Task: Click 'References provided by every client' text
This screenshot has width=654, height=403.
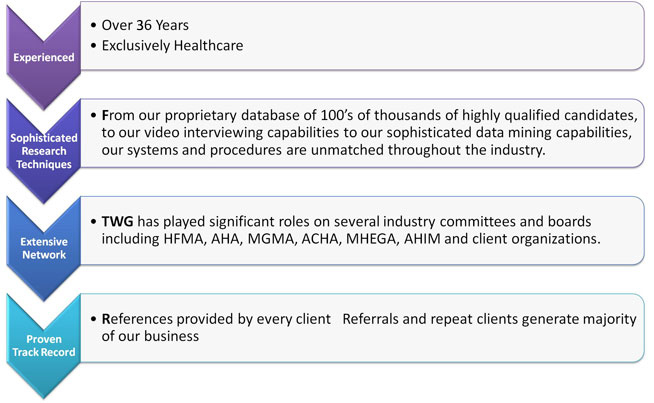Action: (x=216, y=319)
